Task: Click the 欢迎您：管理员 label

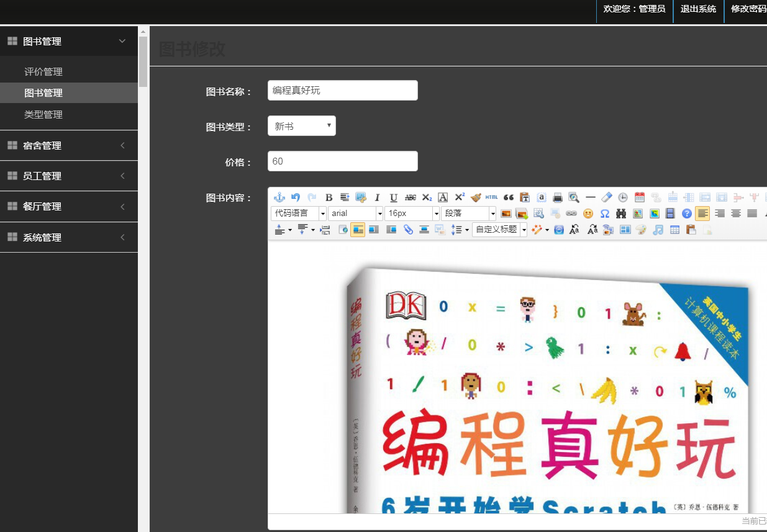Action: pos(634,9)
